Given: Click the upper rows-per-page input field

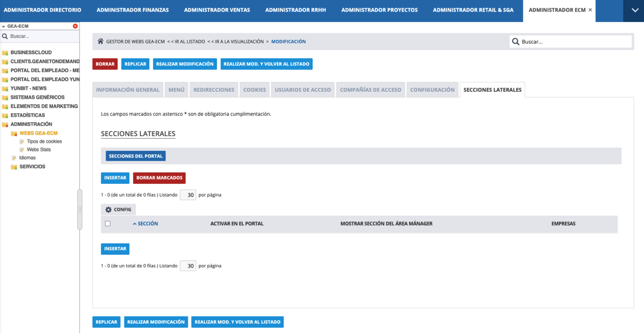Looking at the screenshot, I should tap(188, 195).
